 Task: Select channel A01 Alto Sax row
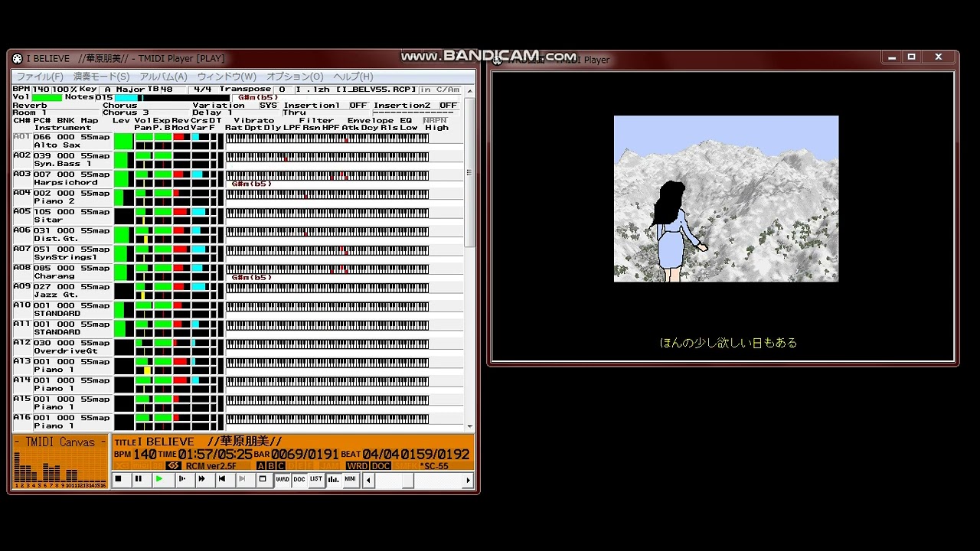pyautogui.click(x=61, y=141)
